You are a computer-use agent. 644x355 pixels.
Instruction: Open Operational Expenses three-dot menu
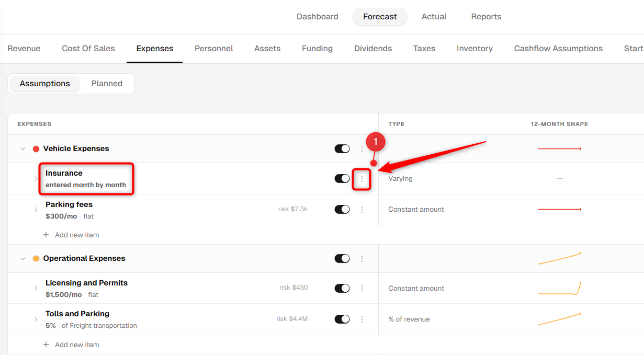[x=361, y=259]
